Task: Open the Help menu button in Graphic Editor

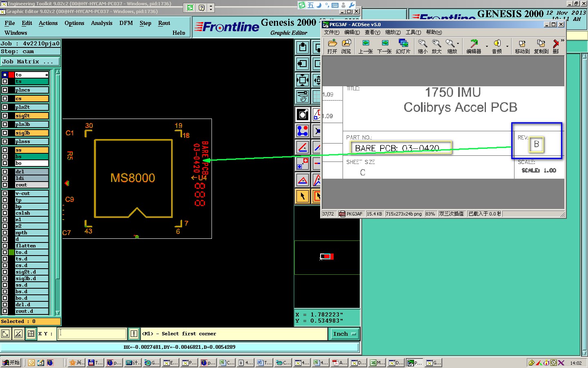Action: [x=179, y=33]
